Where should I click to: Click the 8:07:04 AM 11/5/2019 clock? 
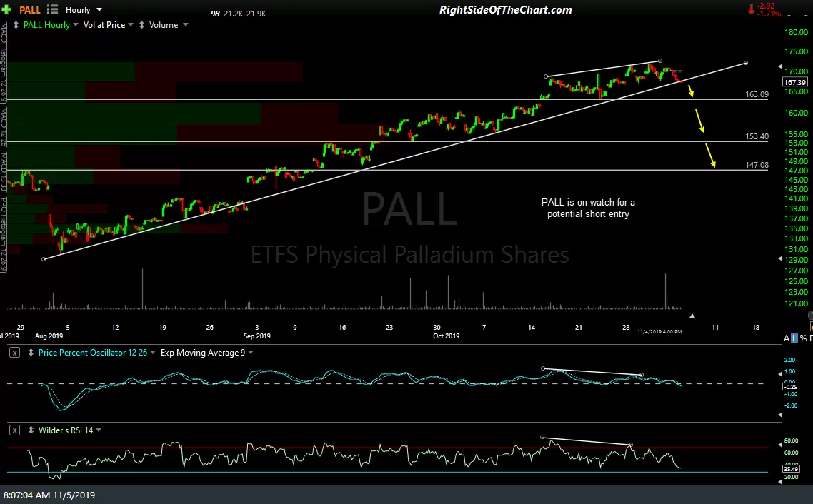[x=49, y=495]
